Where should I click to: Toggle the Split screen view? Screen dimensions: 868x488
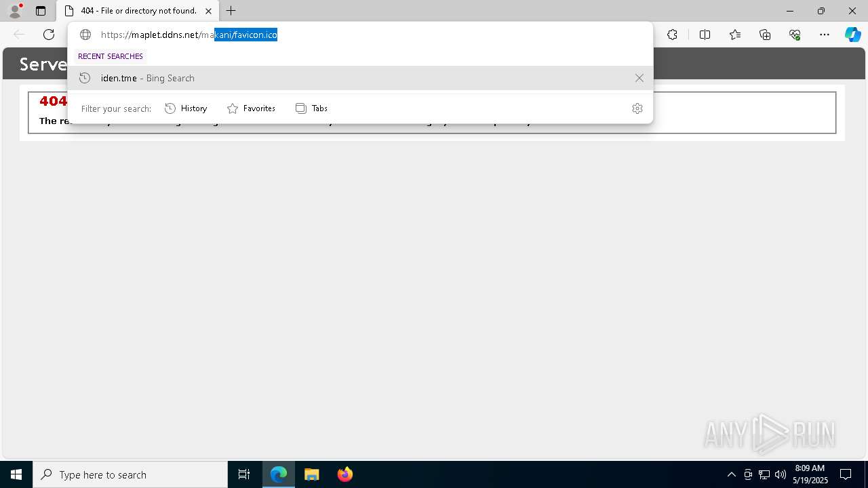click(x=705, y=35)
